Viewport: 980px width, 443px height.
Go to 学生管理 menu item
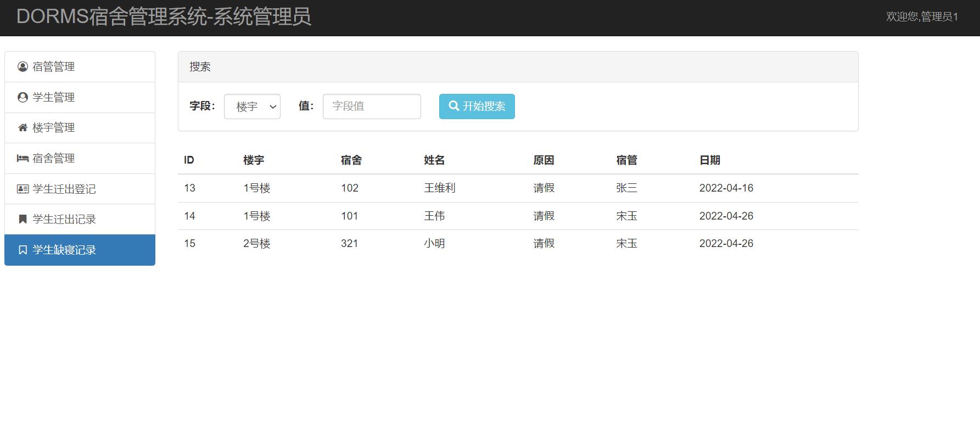pyautogui.click(x=80, y=98)
